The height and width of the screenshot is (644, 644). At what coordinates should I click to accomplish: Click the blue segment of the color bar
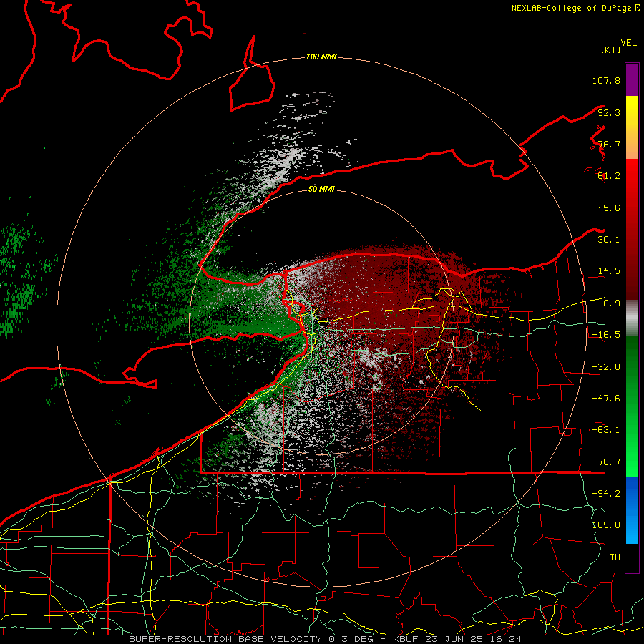[x=632, y=510]
